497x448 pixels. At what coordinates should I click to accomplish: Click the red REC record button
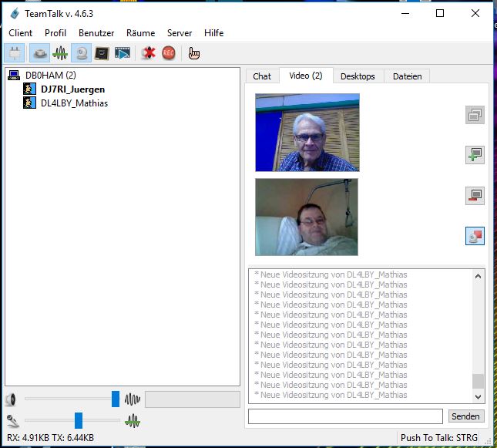168,53
